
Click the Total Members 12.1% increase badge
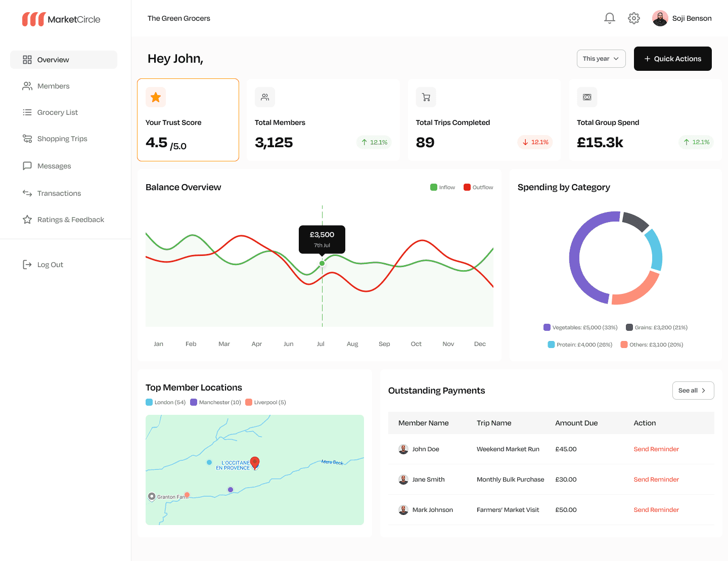[x=374, y=142]
